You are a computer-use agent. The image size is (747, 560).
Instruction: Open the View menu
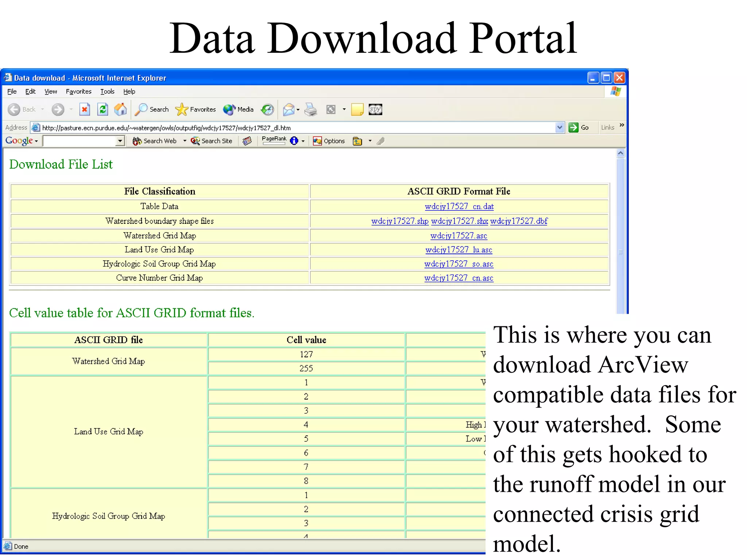(x=51, y=92)
